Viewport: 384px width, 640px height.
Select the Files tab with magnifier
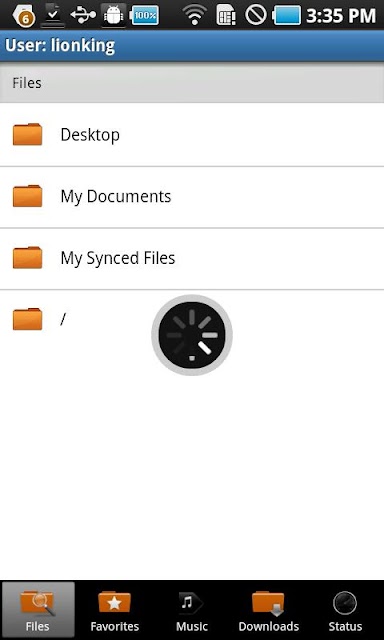pyautogui.click(x=38, y=609)
